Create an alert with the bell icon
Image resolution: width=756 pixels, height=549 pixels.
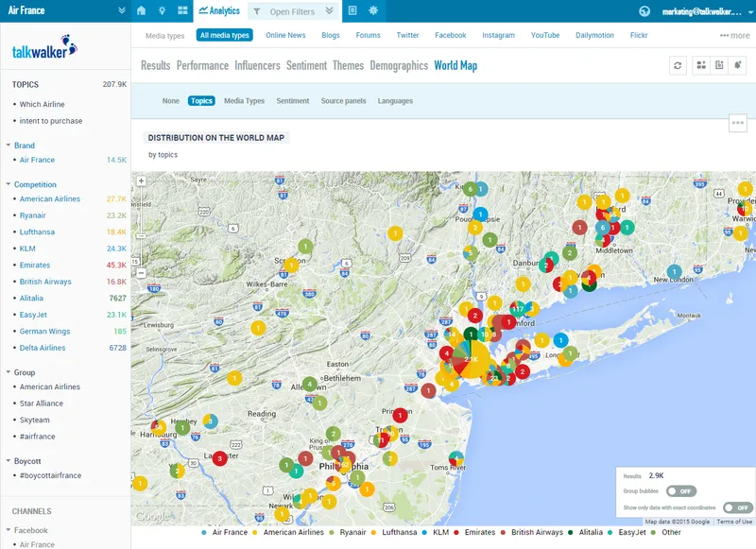point(737,65)
